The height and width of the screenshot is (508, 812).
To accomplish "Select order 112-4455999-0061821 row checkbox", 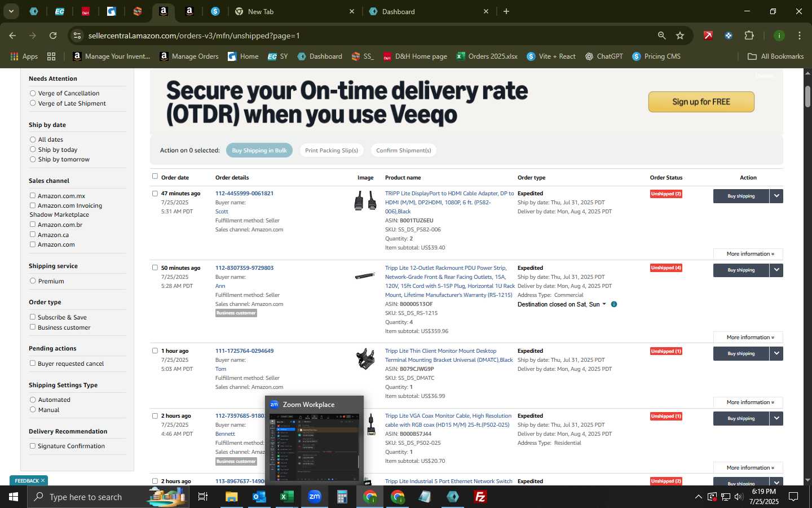I will [155, 193].
